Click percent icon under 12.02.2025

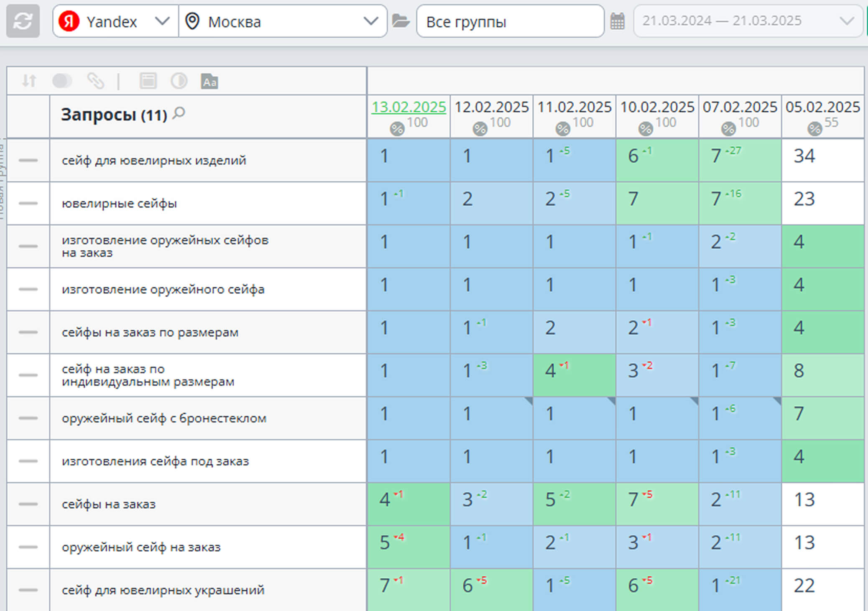pyautogui.click(x=480, y=128)
